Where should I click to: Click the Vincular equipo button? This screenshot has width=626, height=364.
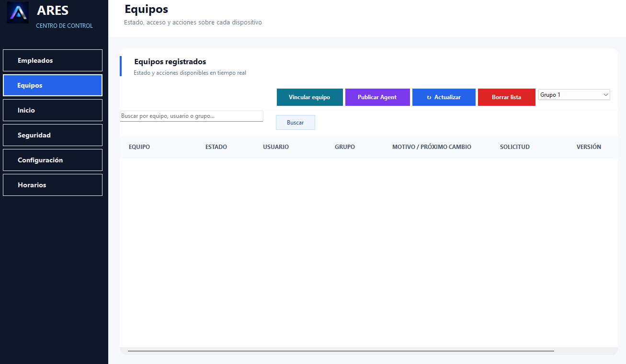(x=310, y=97)
